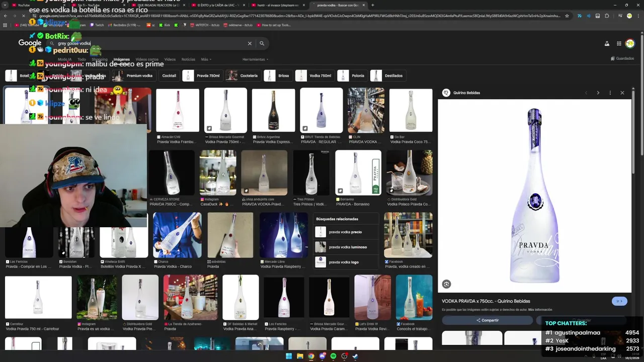
Task: Switch to the Noticias tab
Action: tap(188, 59)
